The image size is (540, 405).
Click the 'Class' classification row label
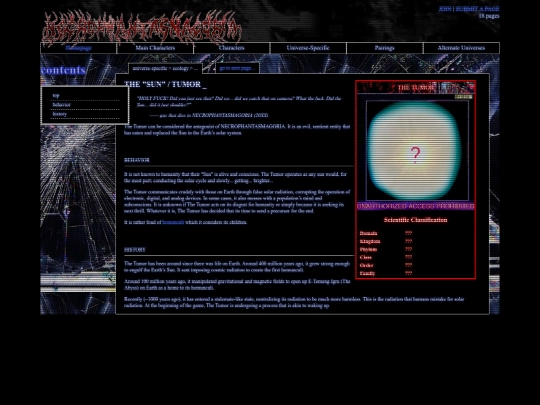tap(365, 257)
